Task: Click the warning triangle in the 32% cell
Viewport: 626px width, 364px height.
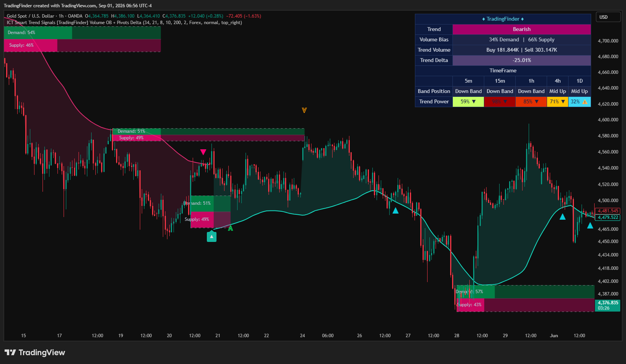Action: [585, 102]
